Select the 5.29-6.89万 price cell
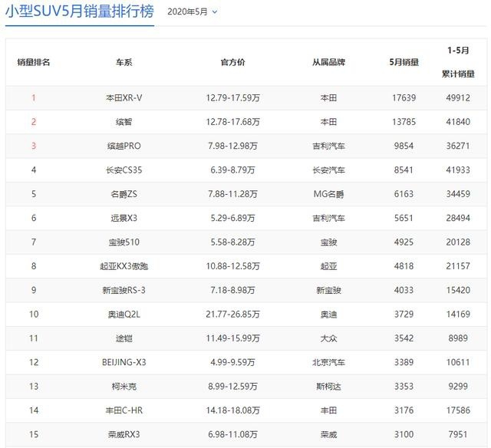 (x=232, y=218)
